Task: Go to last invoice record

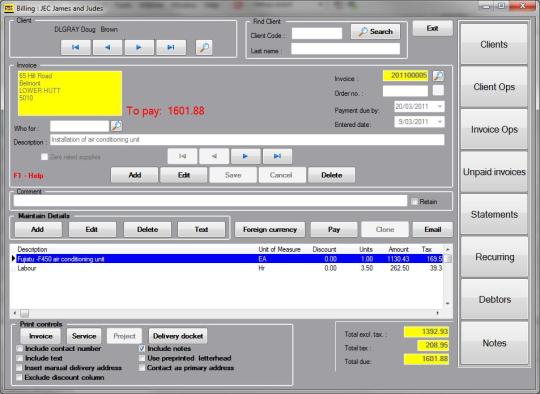Action: click(x=277, y=156)
